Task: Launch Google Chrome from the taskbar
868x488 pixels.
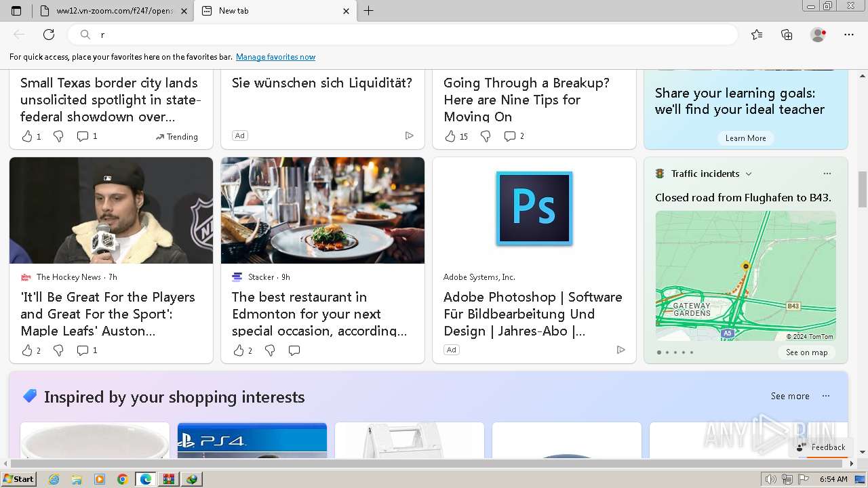Action: tap(123, 479)
